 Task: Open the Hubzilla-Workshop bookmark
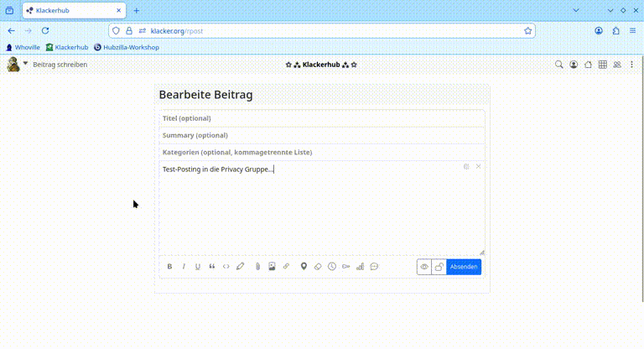coord(127,48)
